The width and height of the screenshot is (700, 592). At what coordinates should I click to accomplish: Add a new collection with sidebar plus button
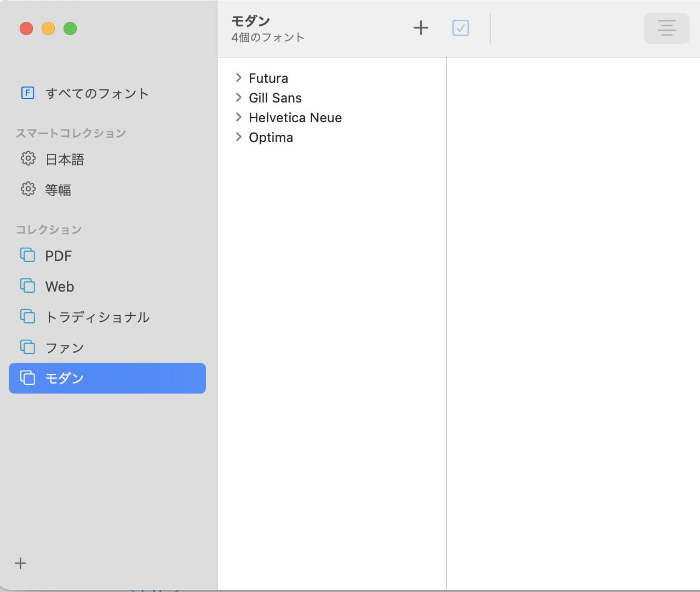pos(20,563)
